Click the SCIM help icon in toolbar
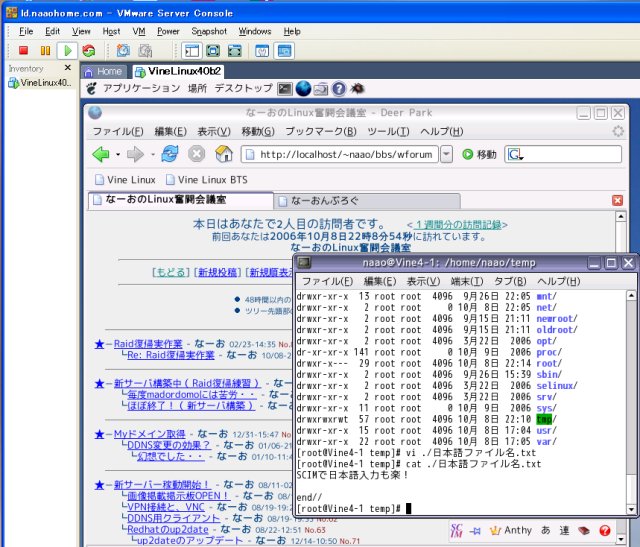This screenshot has height=547, width=640. [605, 531]
